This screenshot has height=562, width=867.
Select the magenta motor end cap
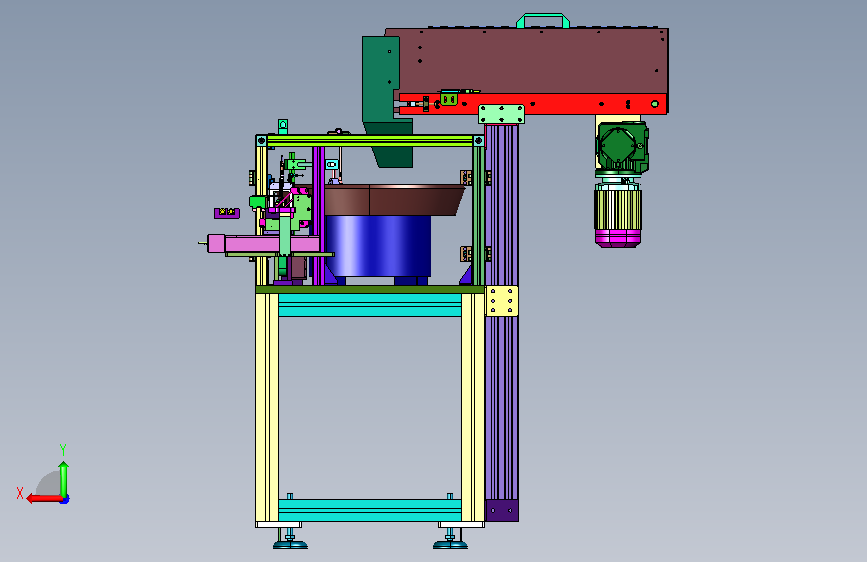point(618,238)
